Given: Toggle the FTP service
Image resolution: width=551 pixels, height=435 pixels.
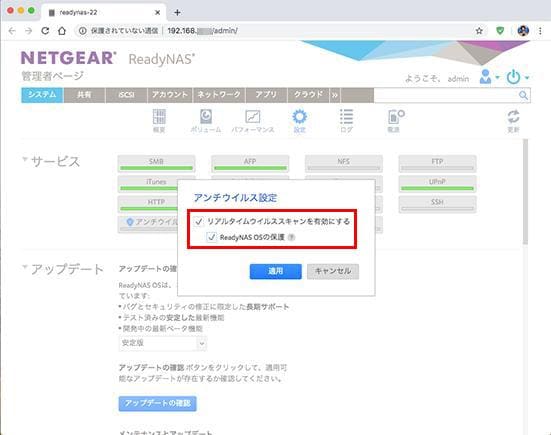Looking at the screenshot, I should [x=437, y=163].
